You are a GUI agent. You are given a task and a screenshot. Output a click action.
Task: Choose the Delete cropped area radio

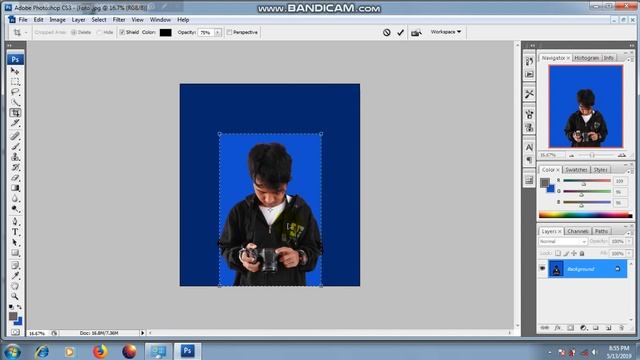coord(74,32)
